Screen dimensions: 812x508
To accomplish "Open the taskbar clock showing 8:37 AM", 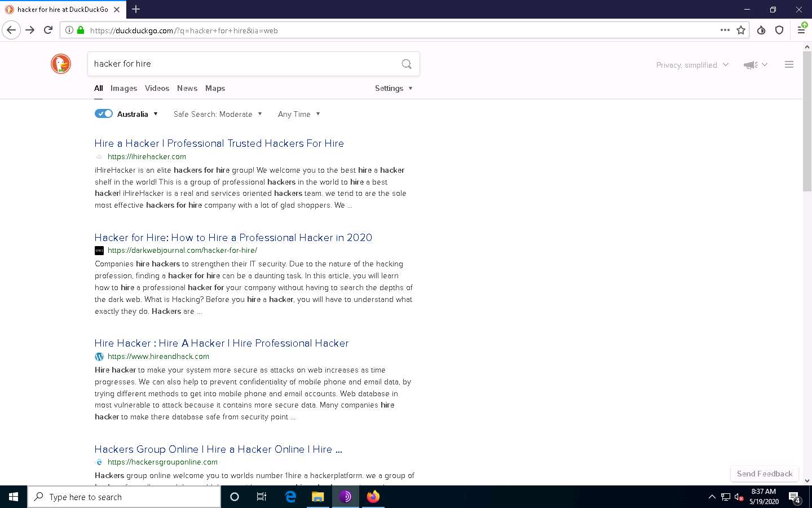I will [764, 497].
